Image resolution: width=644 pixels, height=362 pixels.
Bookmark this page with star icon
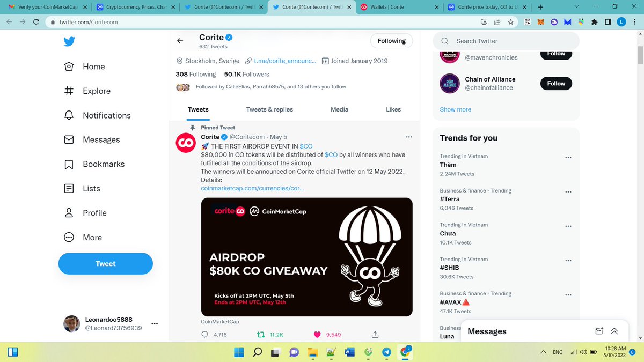(510, 22)
